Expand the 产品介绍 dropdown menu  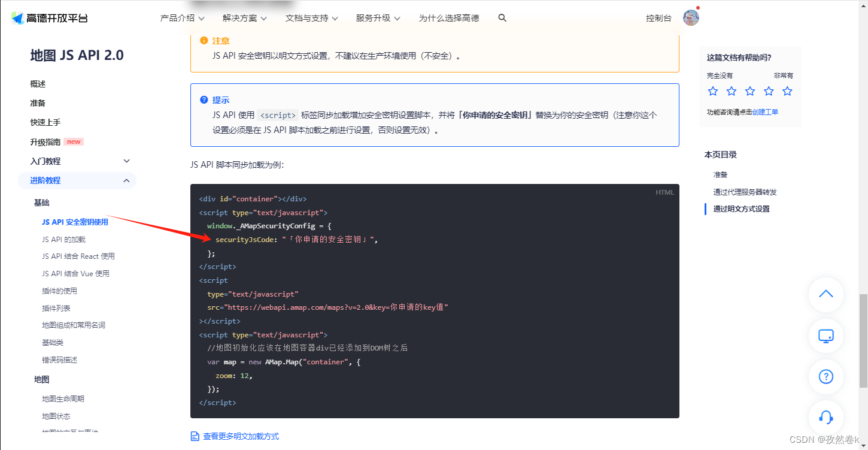(183, 18)
